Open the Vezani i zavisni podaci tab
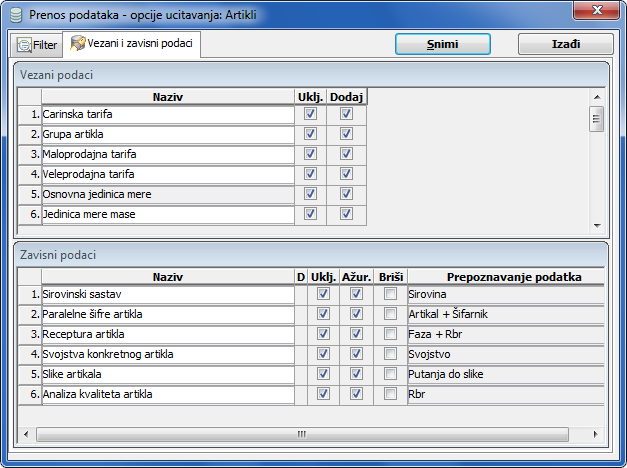The image size is (627, 468). point(132,45)
